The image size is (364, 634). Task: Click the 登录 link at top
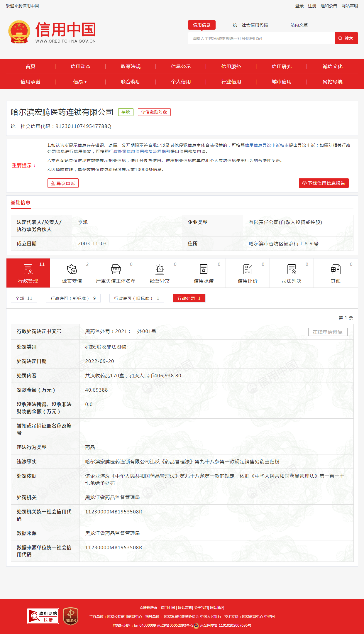[299, 6]
